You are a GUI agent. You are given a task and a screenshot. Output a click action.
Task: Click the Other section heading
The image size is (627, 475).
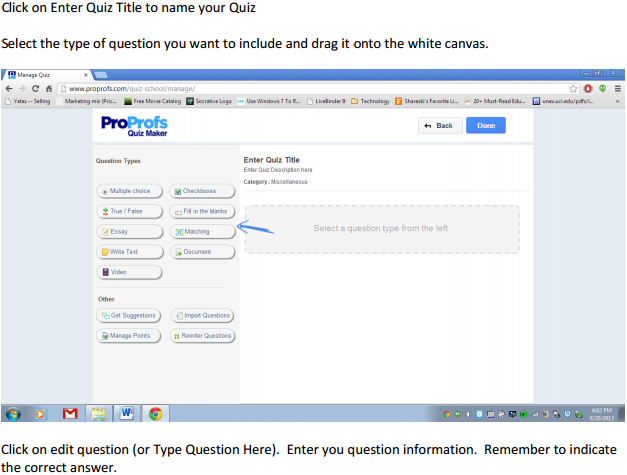pos(106,299)
